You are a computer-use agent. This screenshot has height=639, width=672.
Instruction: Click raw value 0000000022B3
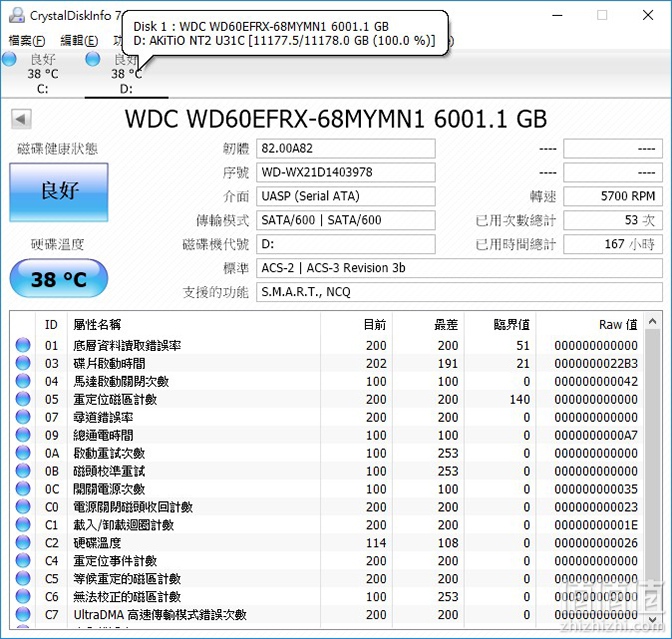[x=596, y=363]
